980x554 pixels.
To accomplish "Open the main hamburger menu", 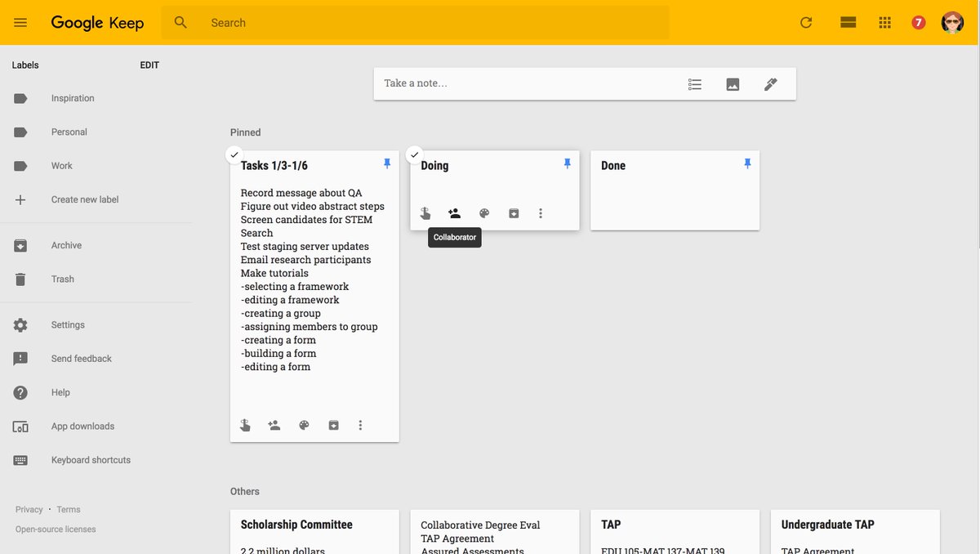I will [x=20, y=23].
